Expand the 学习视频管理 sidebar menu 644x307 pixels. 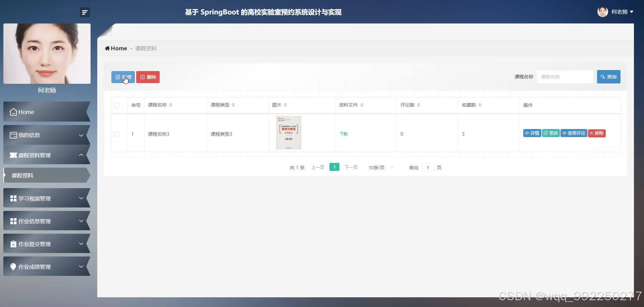pos(47,198)
